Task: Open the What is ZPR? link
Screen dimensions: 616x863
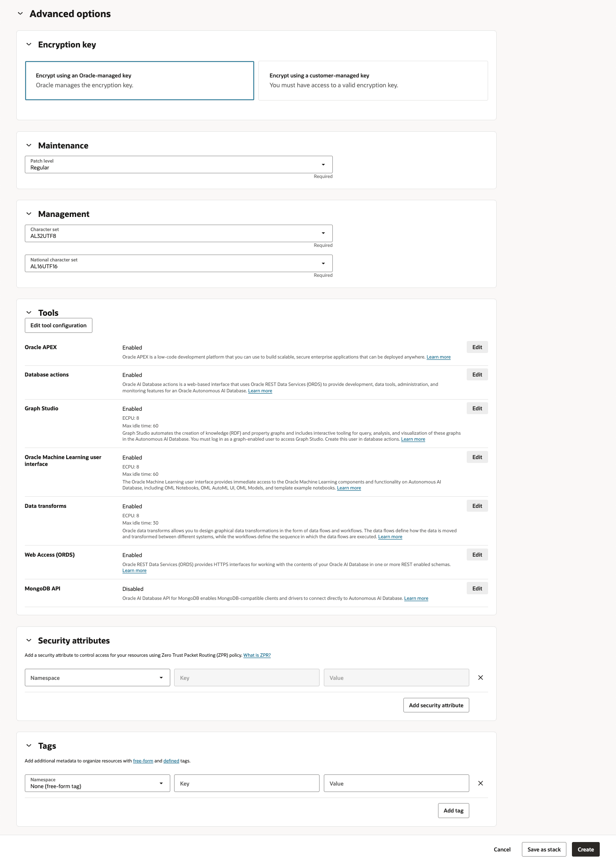Action: coord(257,655)
